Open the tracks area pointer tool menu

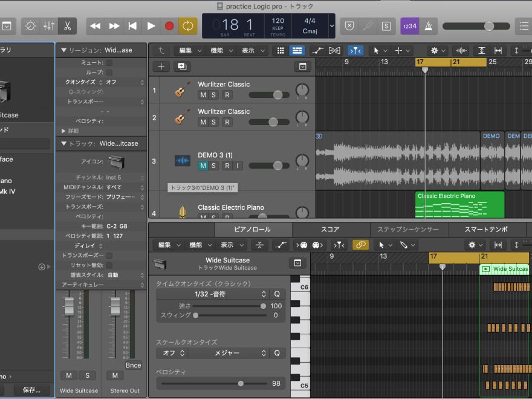[380, 51]
